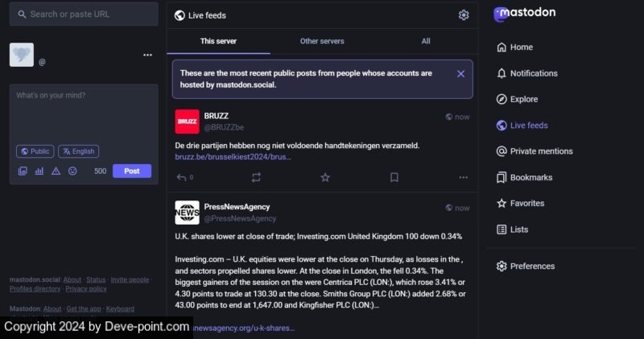Switch to the All feeds tab
644x339 pixels.
(x=426, y=41)
